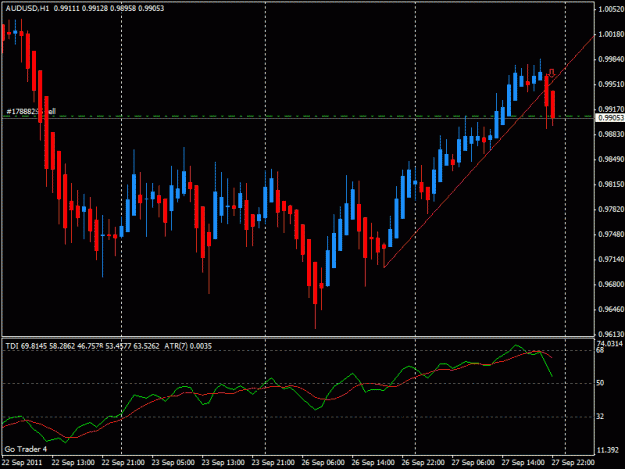Click the 27 Sep 22:00 time label
Viewport: 625px width, 469px height.
[x=573, y=463]
